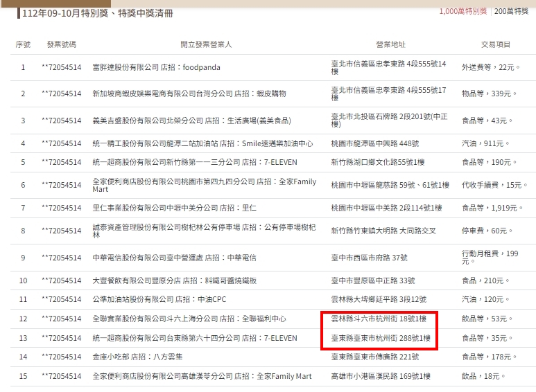This screenshot has width=536, height=392.
Task: Click serial number 15 in the 序號 column
Action: pyautogui.click(x=23, y=376)
